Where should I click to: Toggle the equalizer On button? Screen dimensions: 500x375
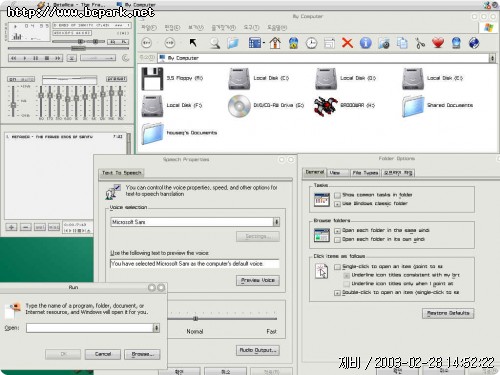point(12,79)
